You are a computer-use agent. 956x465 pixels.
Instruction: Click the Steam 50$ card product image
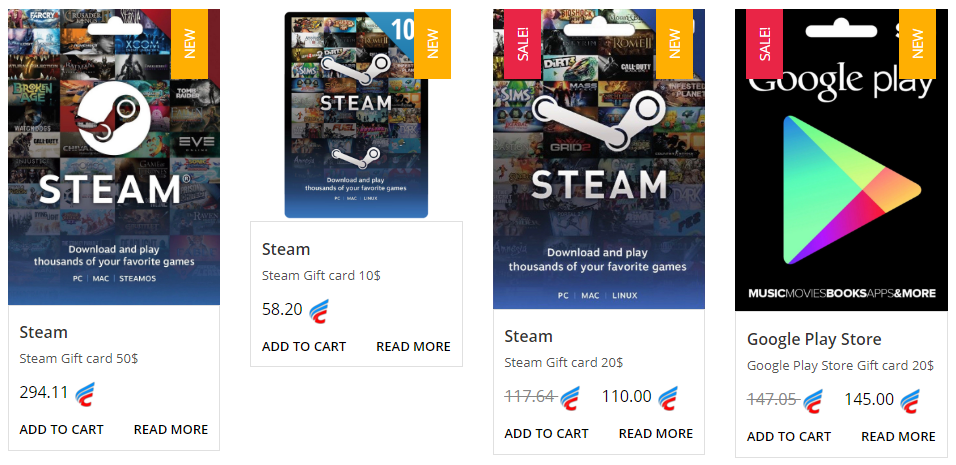click(114, 157)
